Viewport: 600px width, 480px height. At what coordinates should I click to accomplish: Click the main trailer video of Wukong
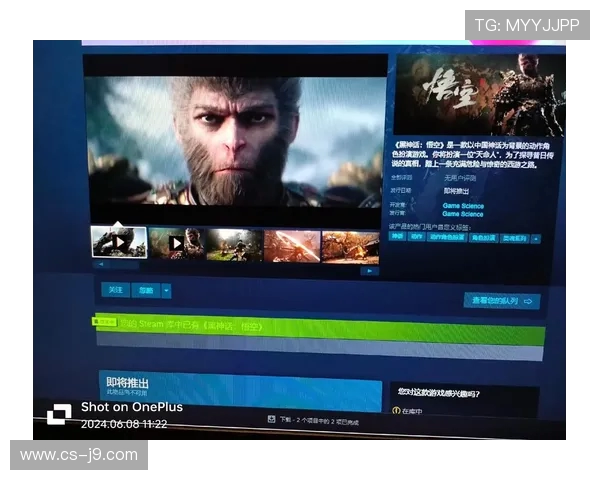[x=235, y=142]
